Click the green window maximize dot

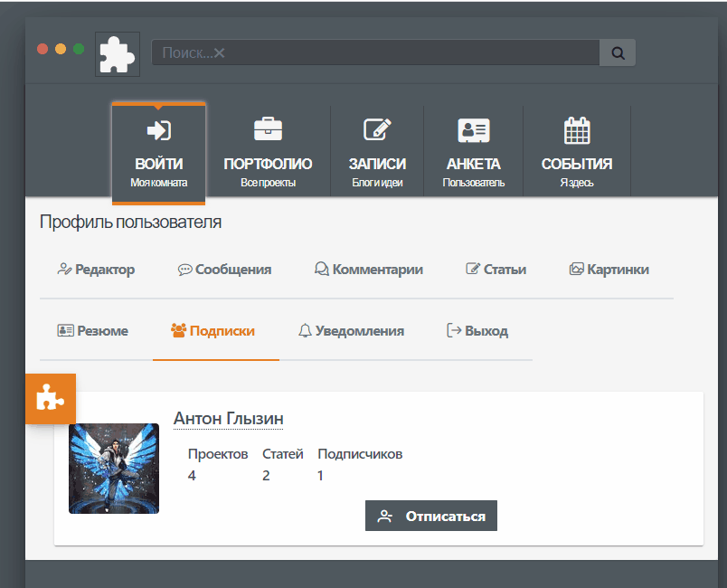[79, 49]
